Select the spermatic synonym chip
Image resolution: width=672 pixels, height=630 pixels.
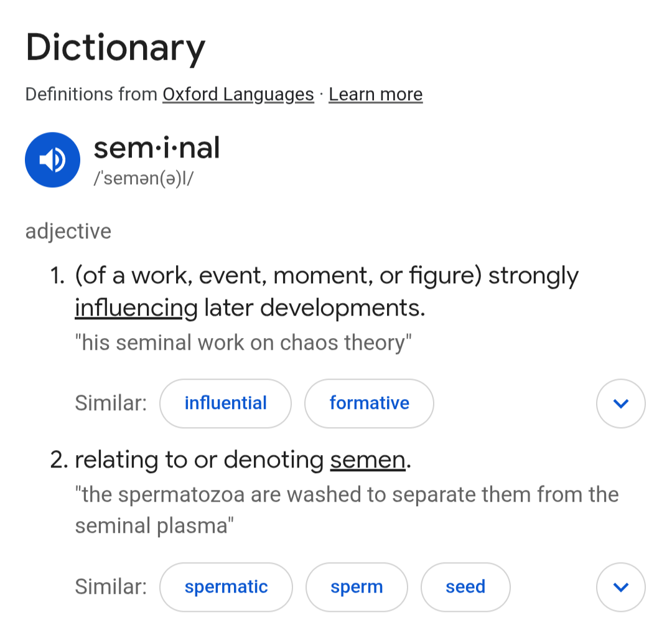point(226,587)
